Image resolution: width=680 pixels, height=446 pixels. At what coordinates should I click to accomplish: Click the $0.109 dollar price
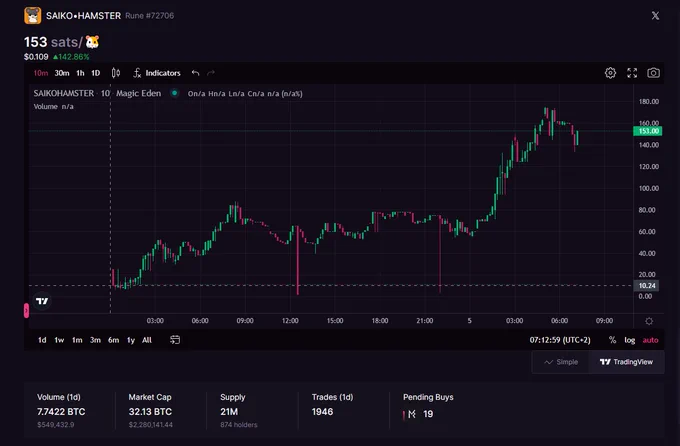[36, 57]
